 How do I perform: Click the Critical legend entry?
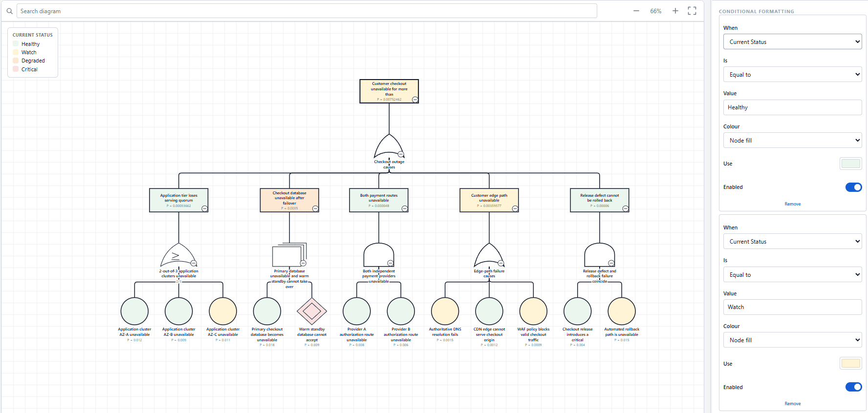tap(25, 69)
